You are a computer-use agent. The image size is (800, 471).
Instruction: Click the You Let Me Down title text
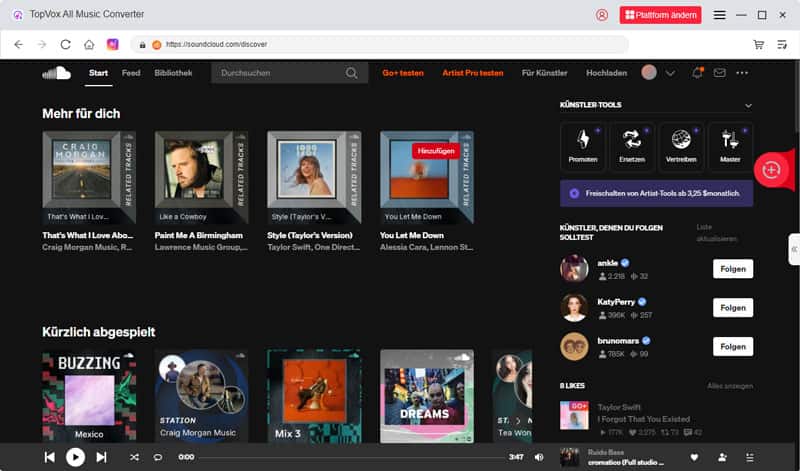(411, 235)
